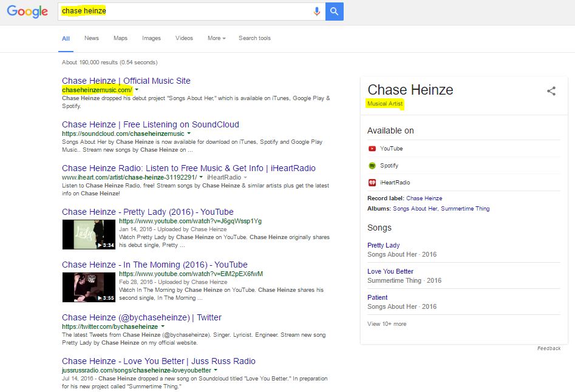Select the Pretty Lady song in panel
Image resolution: width=575 pixels, height=392 pixels.
(384, 245)
